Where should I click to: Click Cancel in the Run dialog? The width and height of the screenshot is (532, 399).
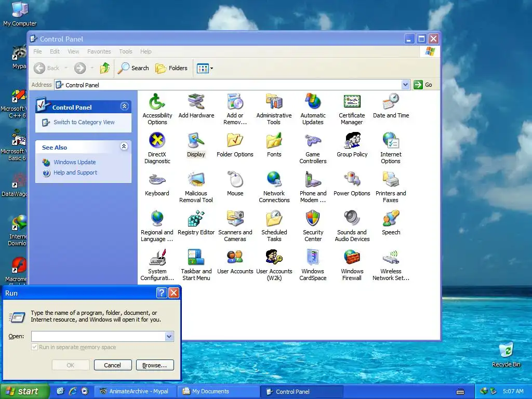113,365
